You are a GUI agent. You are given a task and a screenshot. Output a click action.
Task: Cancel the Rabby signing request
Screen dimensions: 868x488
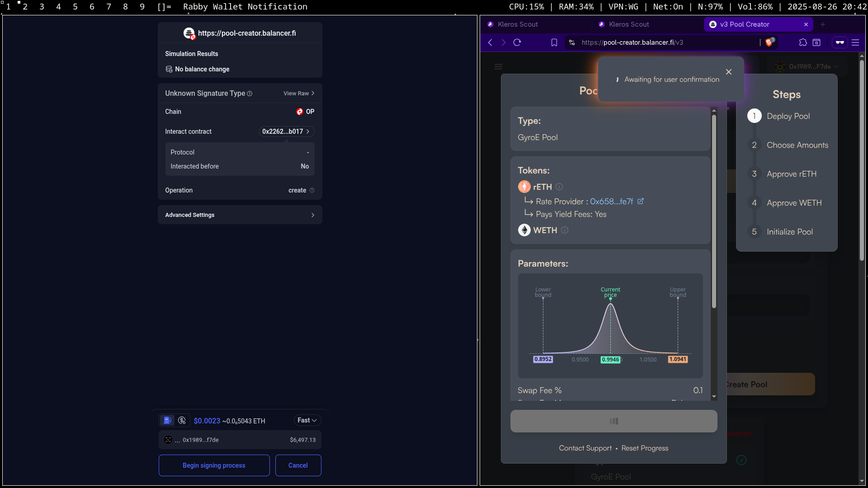coord(298,465)
